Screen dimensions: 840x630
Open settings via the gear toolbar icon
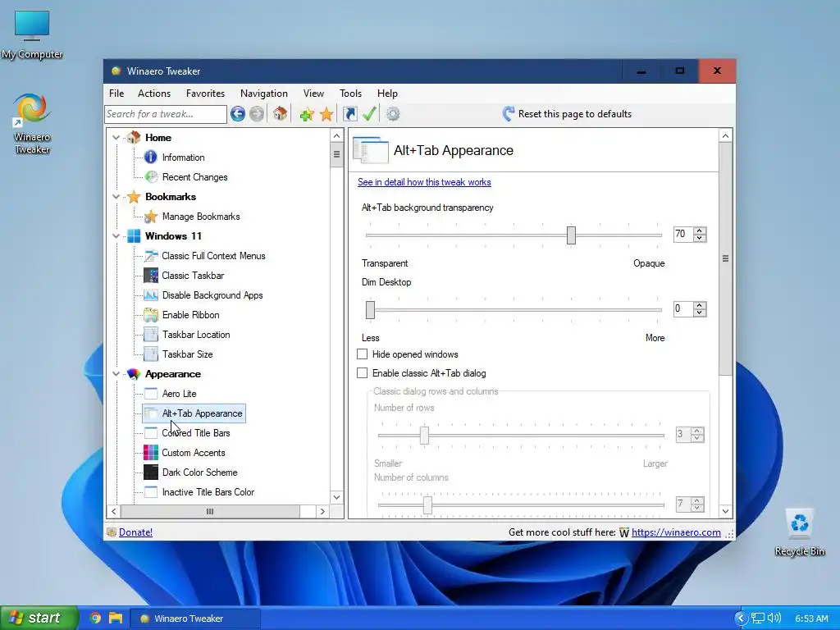(393, 113)
